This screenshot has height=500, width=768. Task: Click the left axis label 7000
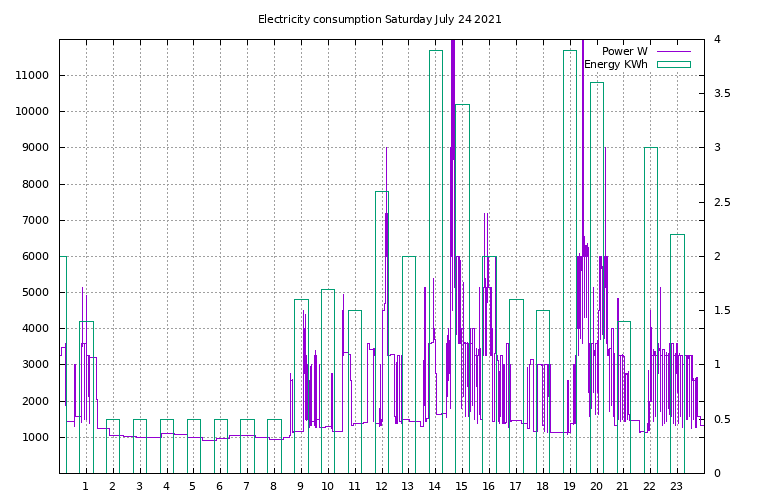click(x=35, y=220)
